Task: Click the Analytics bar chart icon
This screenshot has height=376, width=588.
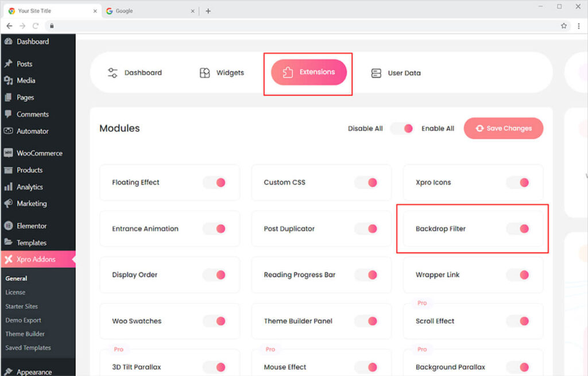Action: [8, 187]
